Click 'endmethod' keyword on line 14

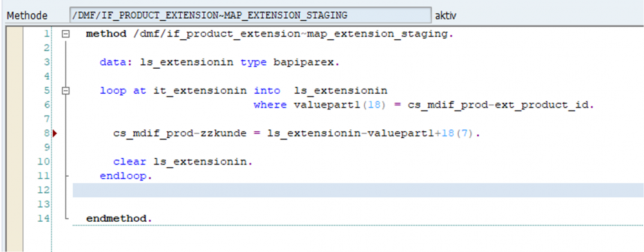point(116,219)
